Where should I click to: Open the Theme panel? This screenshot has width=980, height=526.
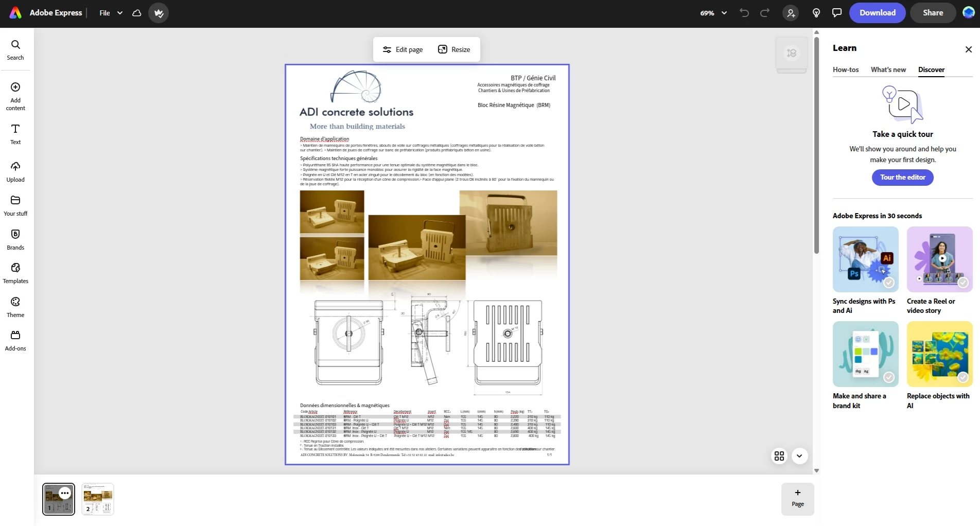coord(15,307)
